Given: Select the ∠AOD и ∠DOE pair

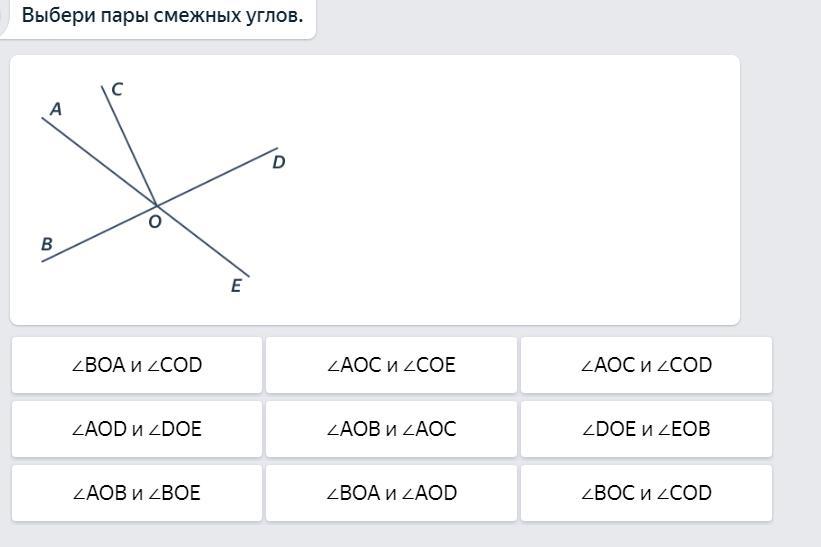Looking at the screenshot, I should click(x=137, y=429).
